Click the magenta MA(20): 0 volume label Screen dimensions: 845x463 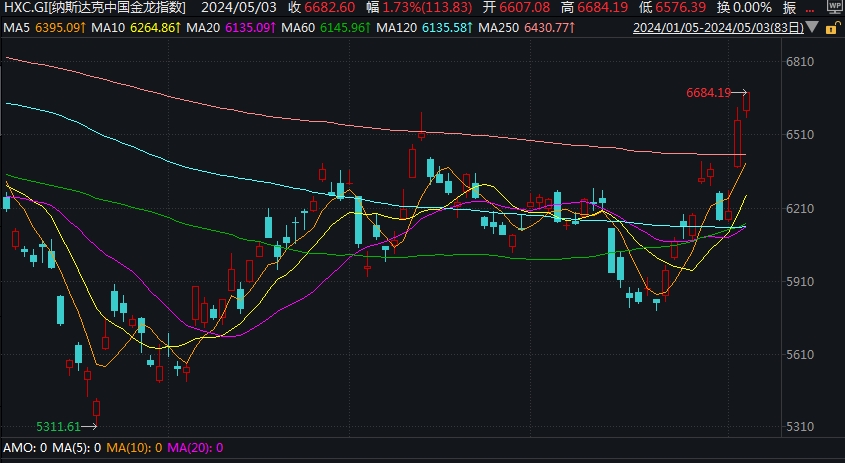[x=195, y=448]
